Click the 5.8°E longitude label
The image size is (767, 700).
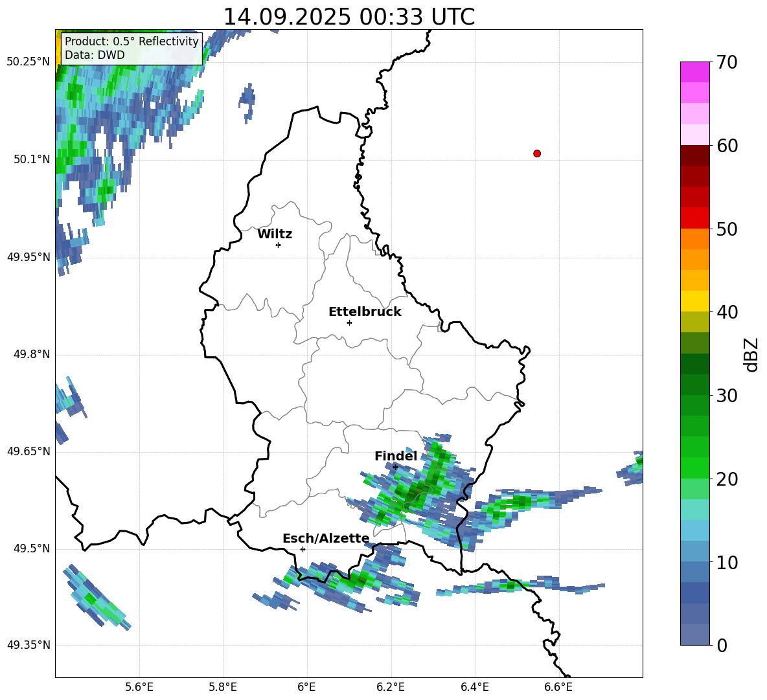point(223,687)
